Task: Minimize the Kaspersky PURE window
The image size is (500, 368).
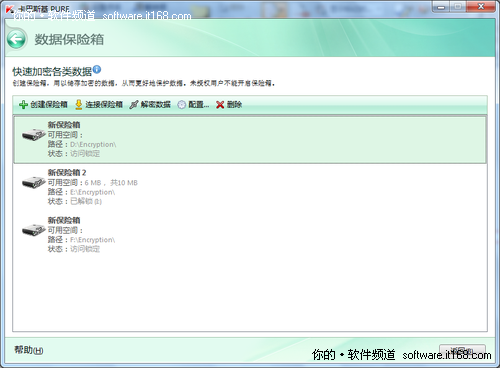Action: (x=441, y=7)
